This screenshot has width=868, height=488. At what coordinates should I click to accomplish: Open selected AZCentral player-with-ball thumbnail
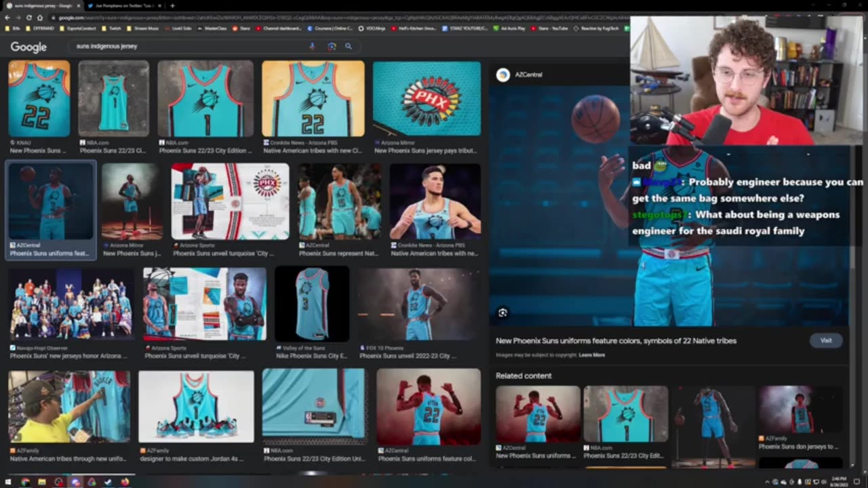[51, 202]
